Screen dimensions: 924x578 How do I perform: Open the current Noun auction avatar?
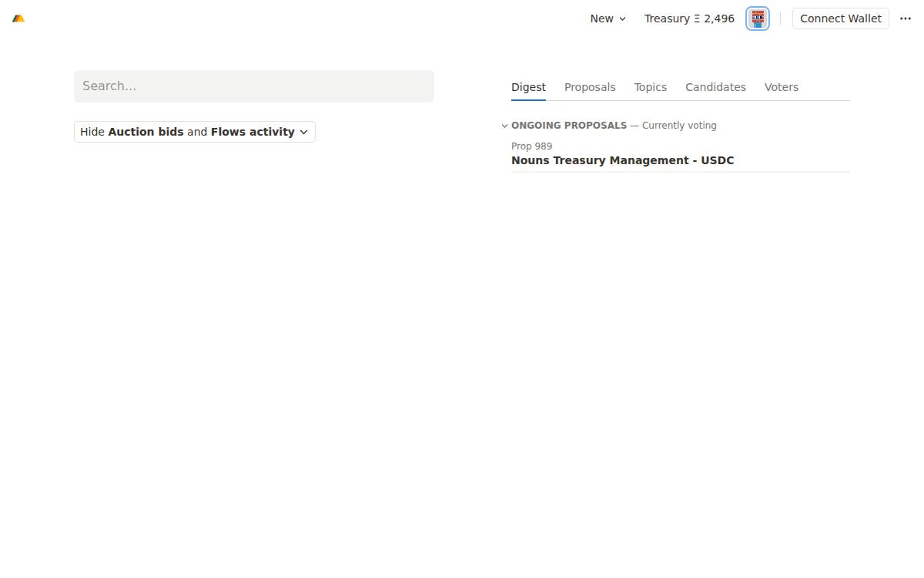pos(758,18)
